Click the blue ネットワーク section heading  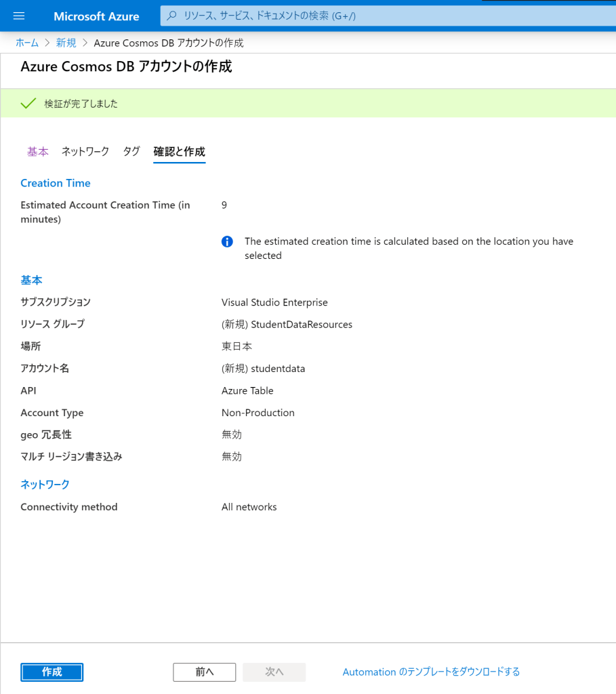pos(45,485)
